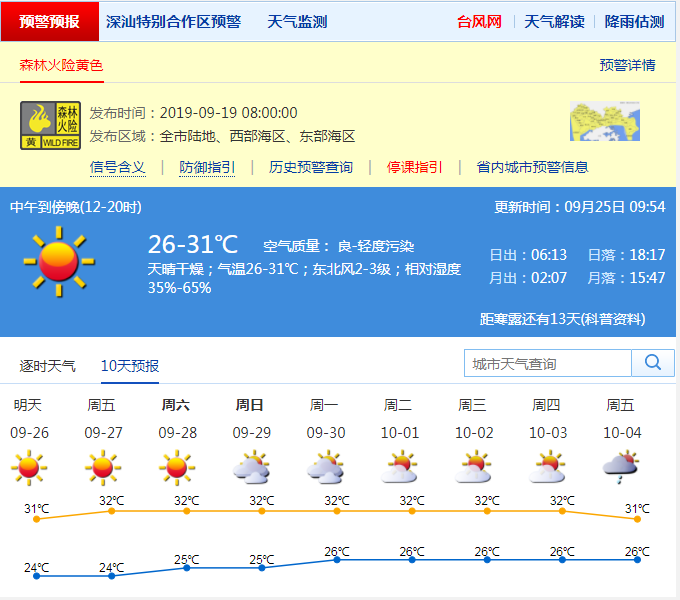Screen dimensions: 680x600
Task: Click the 城市天气查询 search field
Action: pyautogui.click(x=548, y=364)
